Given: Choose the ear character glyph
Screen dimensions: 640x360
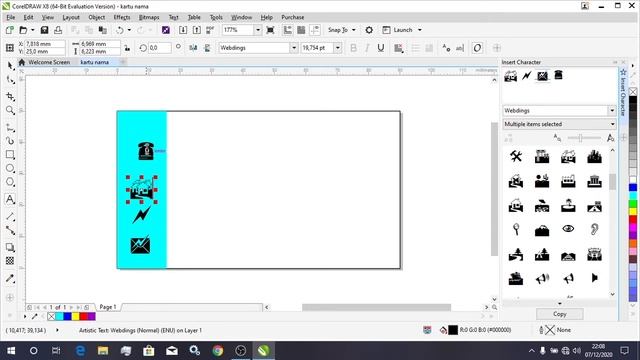Looking at the screenshot, I should [594, 229].
